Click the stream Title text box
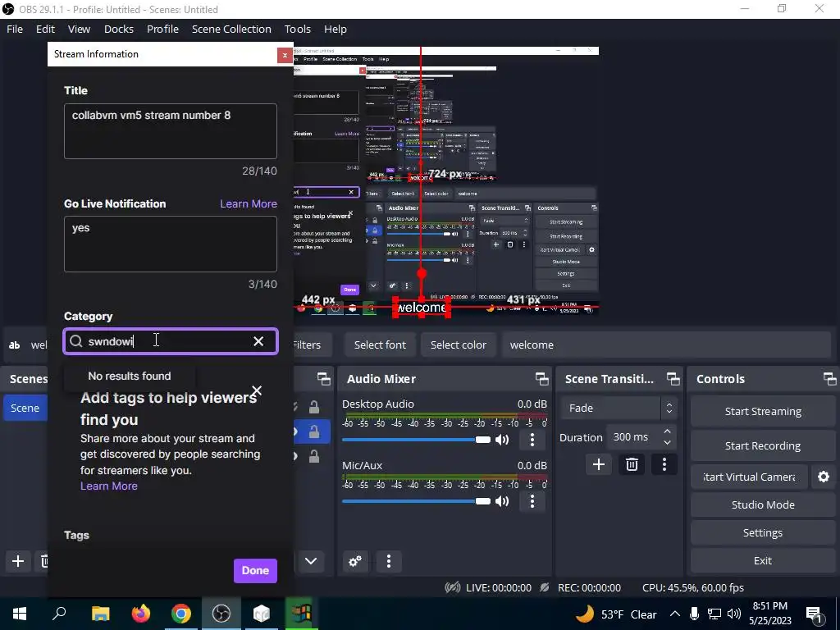This screenshot has height=630, width=840. coord(171,131)
